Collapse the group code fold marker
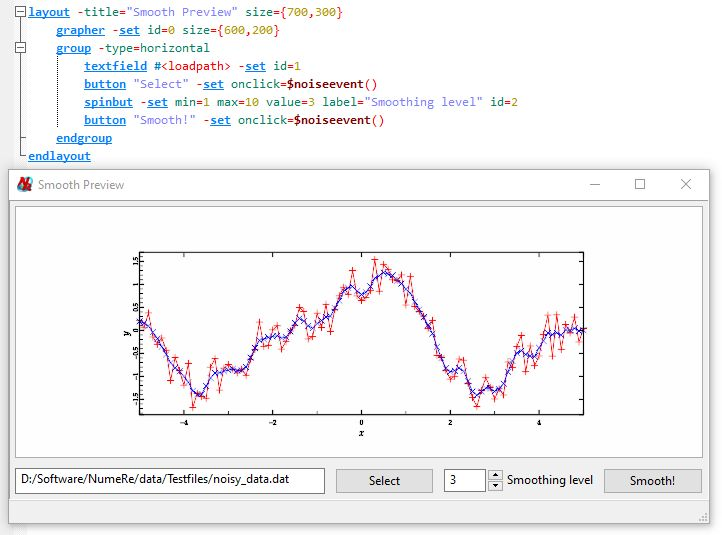This screenshot has width=722, height=535. point(20,48)
